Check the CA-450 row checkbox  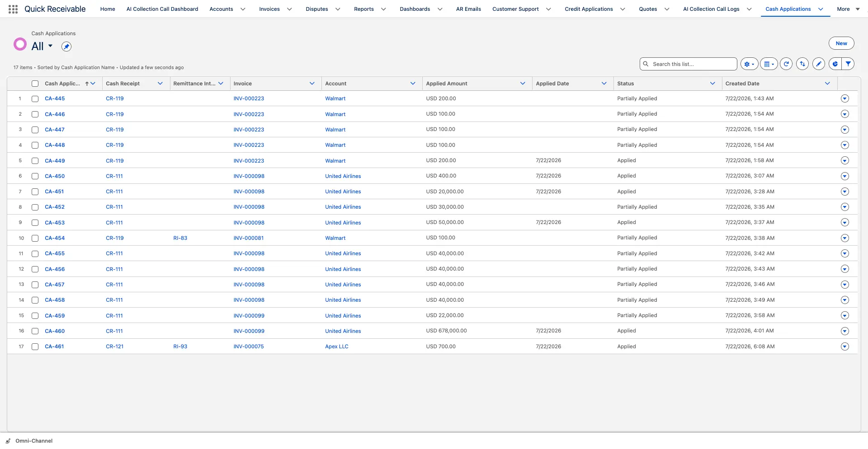pos(35,176)
